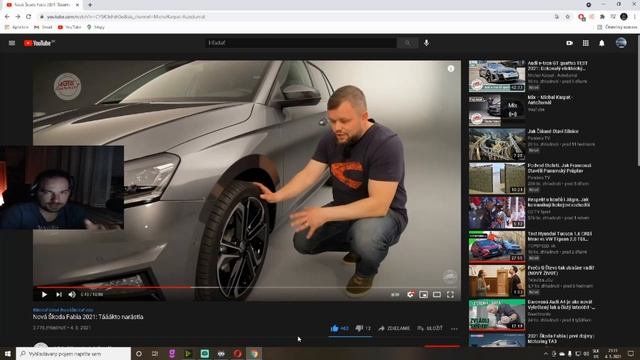Open the Windows Start menu

(x=8, y=353)
